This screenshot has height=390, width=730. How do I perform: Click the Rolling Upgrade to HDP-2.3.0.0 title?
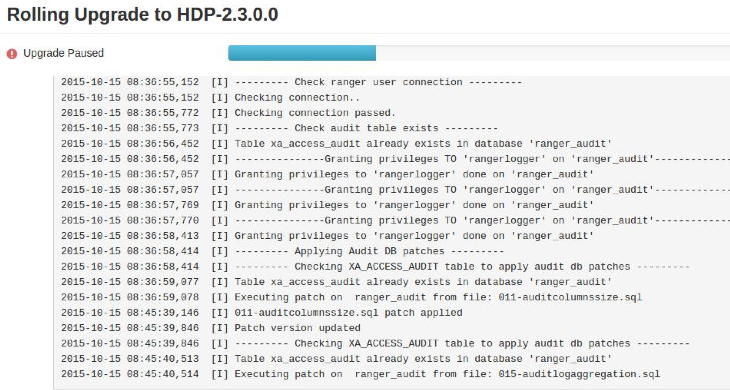coord(142,14)
